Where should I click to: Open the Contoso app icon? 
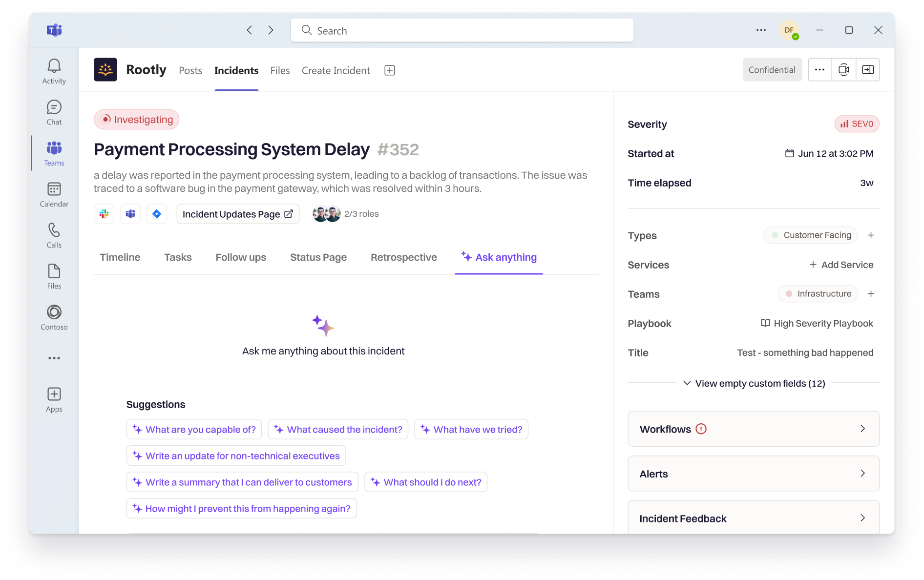pos(54,318)
